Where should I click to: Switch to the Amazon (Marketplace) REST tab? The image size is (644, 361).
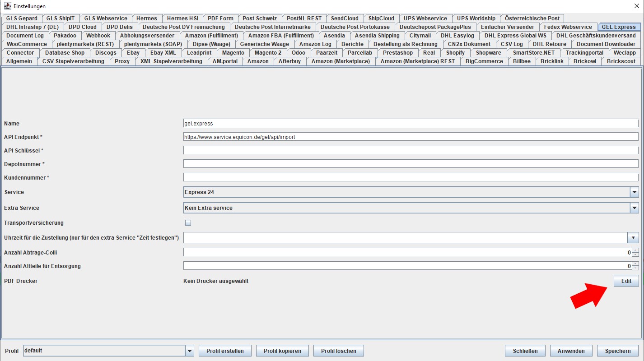pyautogui.click(x=418, y=61)
